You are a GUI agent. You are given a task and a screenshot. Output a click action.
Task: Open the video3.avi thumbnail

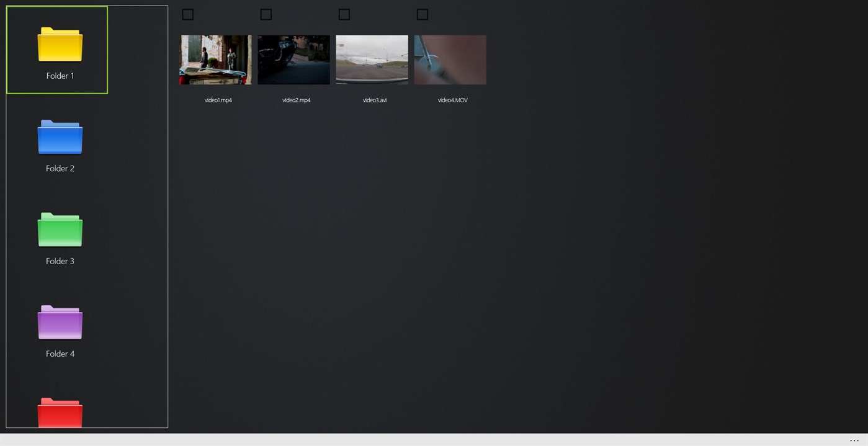[372, 60]
